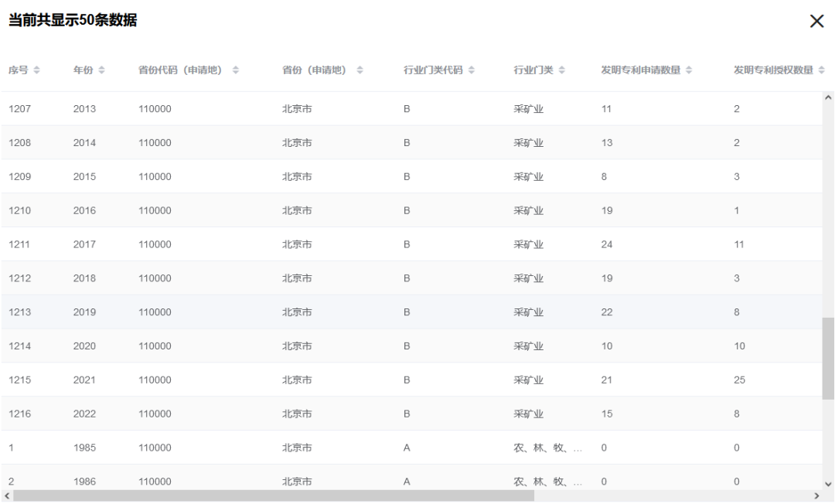The image size is (835, 504).
Task: Click granted count 25 in row 1215
Action: (740, 380)
